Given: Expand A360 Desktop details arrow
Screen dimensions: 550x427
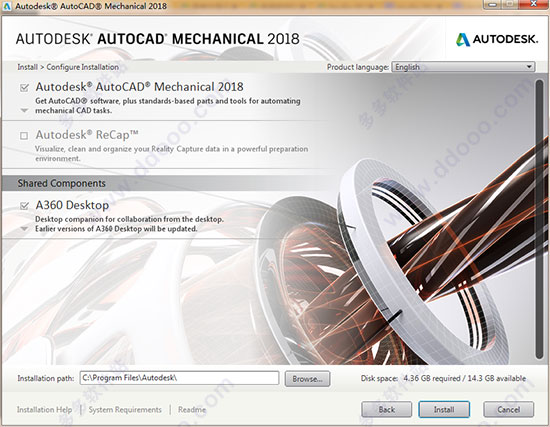Looking at the screenshot, I should click(x=24, y=229).
